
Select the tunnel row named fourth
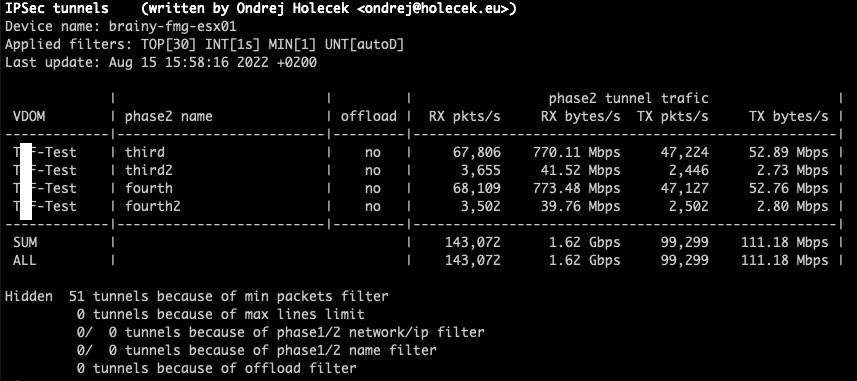click(424, 188)
